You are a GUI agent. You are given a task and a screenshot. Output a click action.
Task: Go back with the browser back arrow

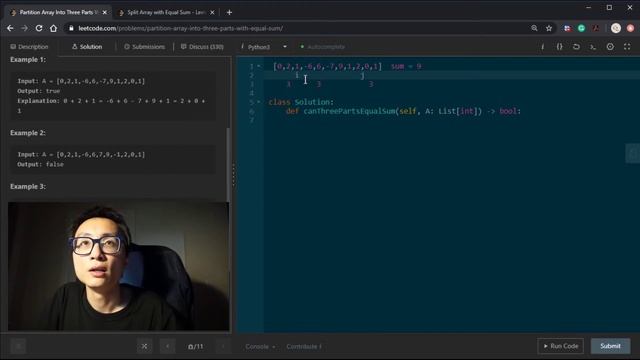tap(10, 28)
